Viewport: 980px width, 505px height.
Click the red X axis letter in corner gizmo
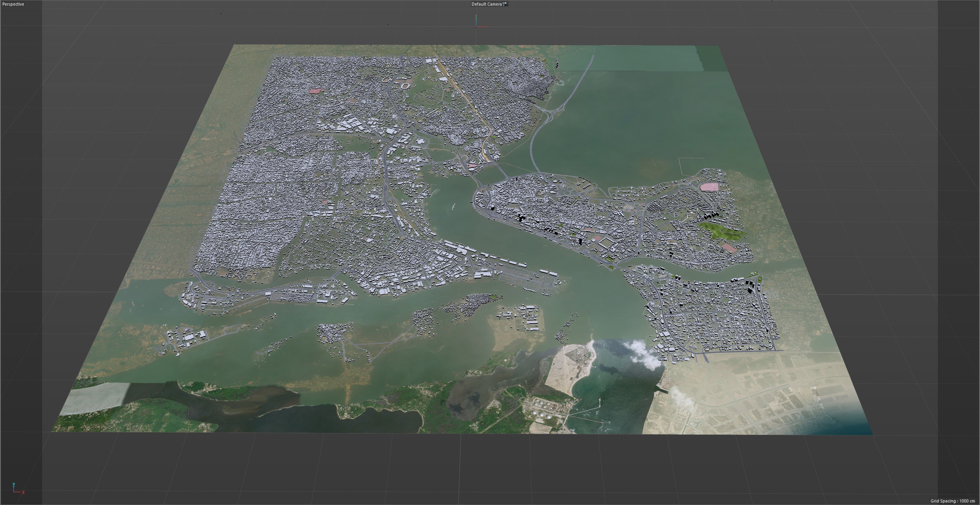coord(23,492)
